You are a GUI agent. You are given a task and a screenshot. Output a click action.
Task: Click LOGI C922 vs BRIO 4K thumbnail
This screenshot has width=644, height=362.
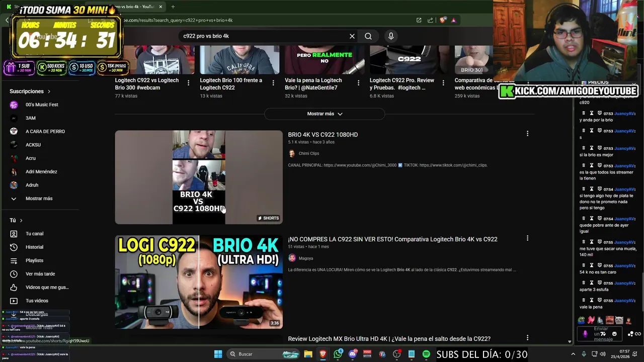point(199,282)
